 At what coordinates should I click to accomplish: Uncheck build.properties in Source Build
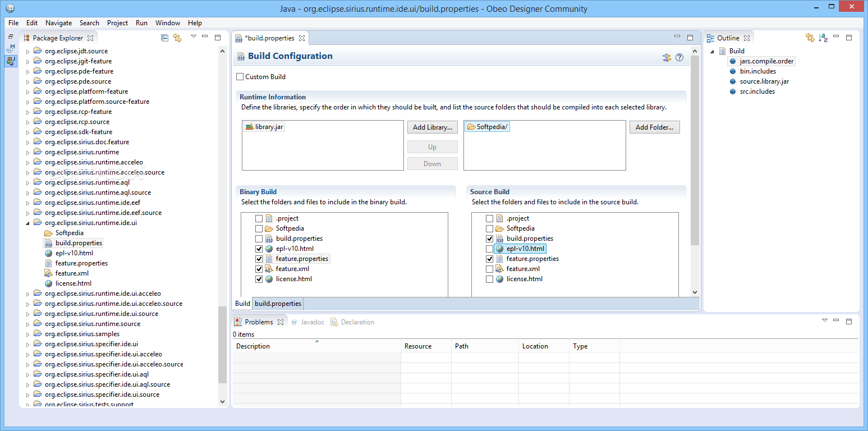489,239
